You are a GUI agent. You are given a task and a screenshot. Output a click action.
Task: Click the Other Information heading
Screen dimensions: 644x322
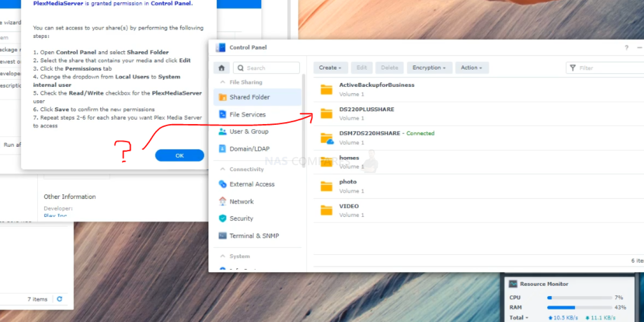tap(70, 197)
